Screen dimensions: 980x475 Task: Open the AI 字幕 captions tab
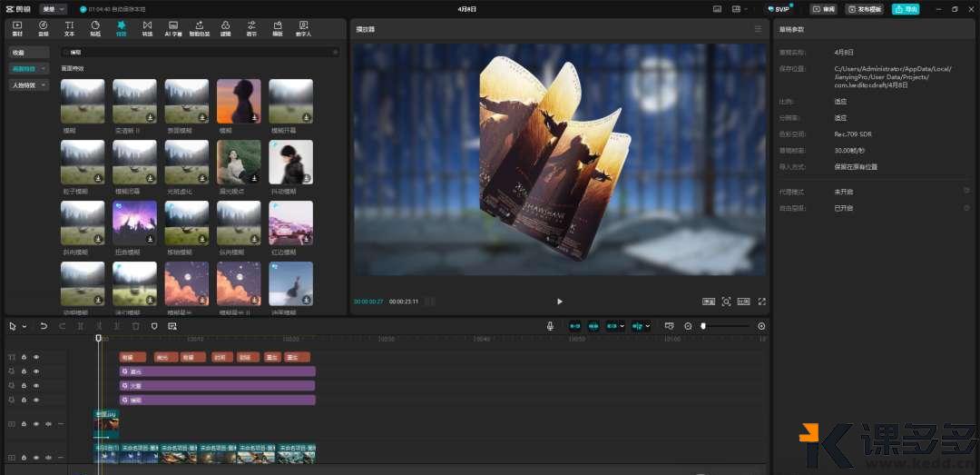click(x=173, y=28)
